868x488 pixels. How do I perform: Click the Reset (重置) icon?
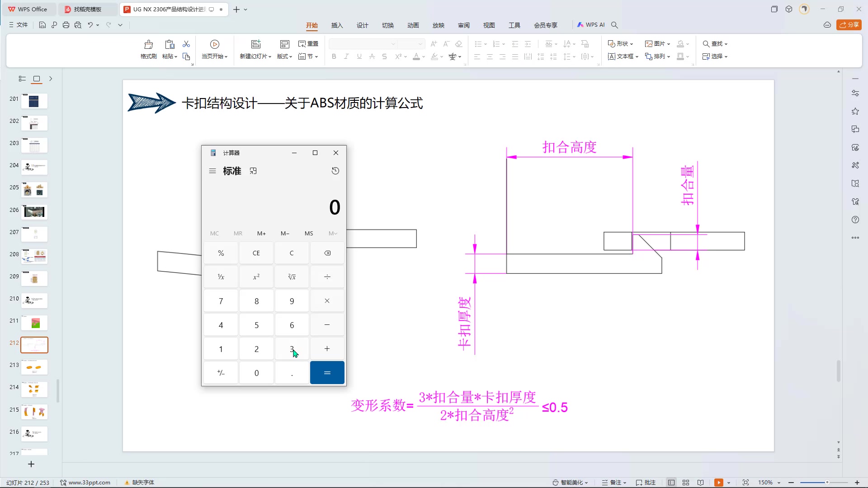click(308, 43)
